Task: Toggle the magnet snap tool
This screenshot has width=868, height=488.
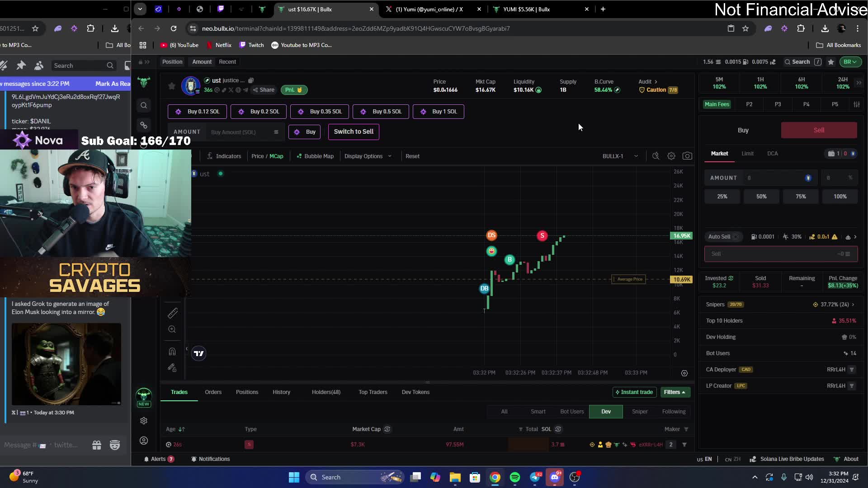Action: click(172, 352)
